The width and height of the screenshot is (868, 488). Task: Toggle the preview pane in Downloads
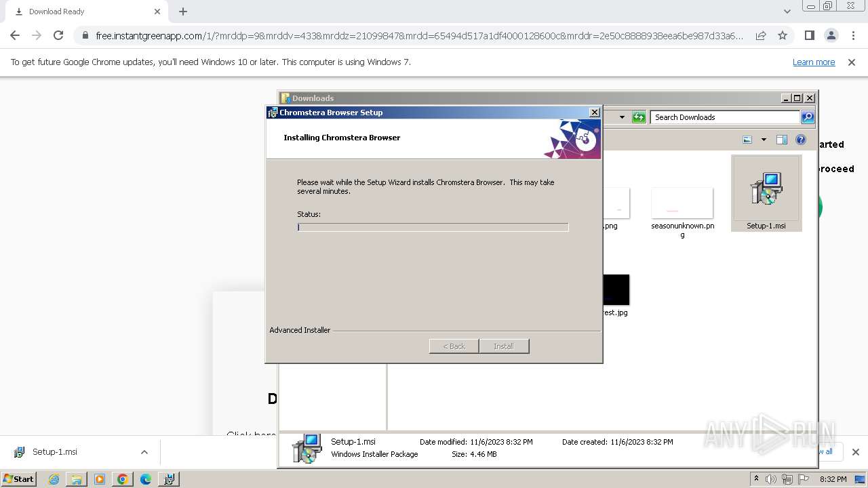pos(781,140)
